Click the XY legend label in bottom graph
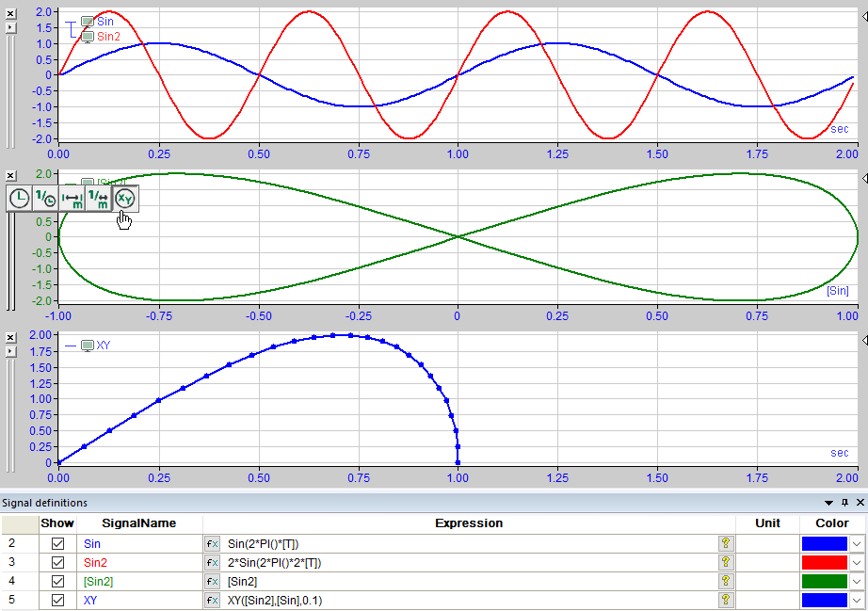The height and width of the screenshot is (611, 868). [x=104, y=346]
